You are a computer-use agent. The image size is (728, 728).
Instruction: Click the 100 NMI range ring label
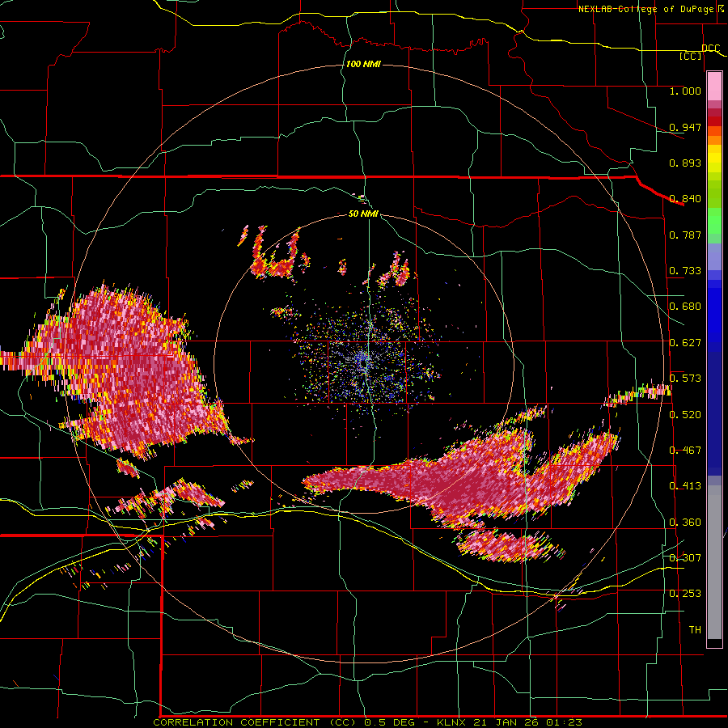pos(363,64)
